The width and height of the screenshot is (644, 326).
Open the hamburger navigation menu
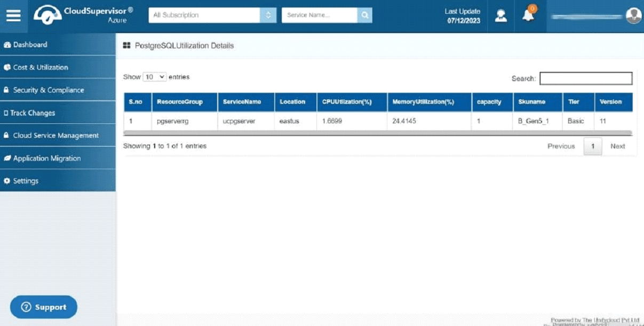(13, 15)
